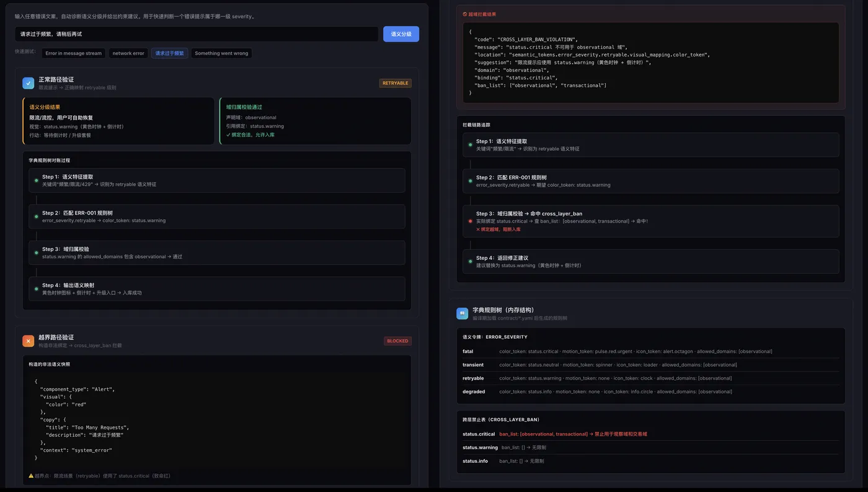Click the 构造的非法语义快照 JSON code block

coord(216,419)
